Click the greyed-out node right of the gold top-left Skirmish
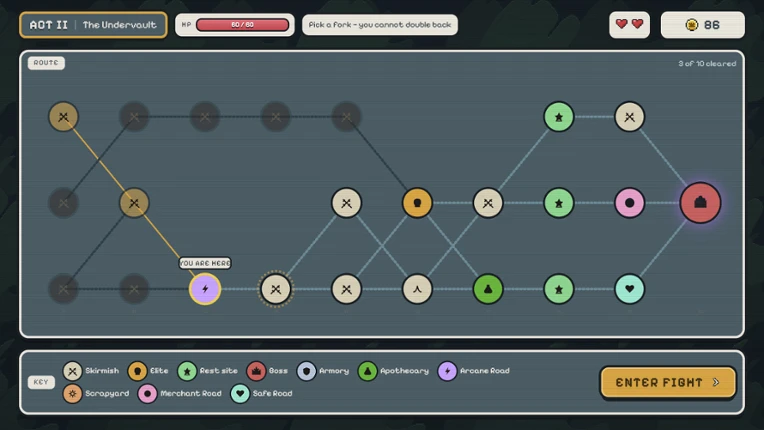 (x=134, y=116)
